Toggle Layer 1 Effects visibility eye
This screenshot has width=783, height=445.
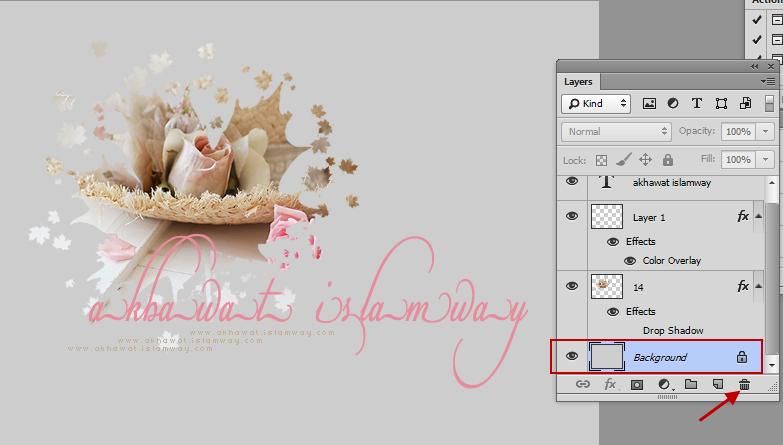[613, 242]
